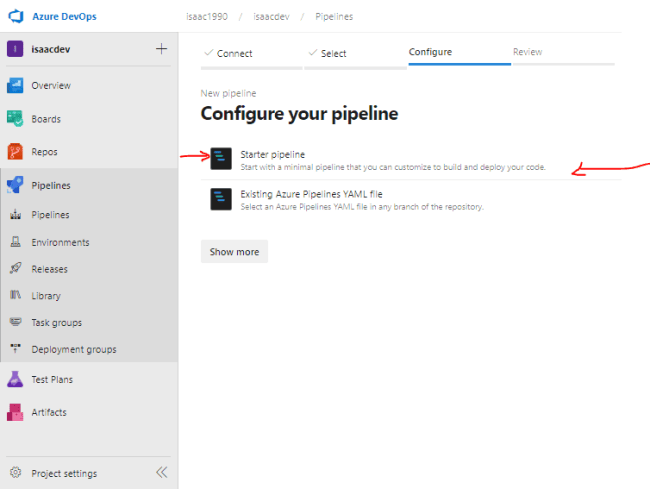Collapse the sidebar with double chevron
Viewport: 650px width, 489px height.
[x=162, y=472]
